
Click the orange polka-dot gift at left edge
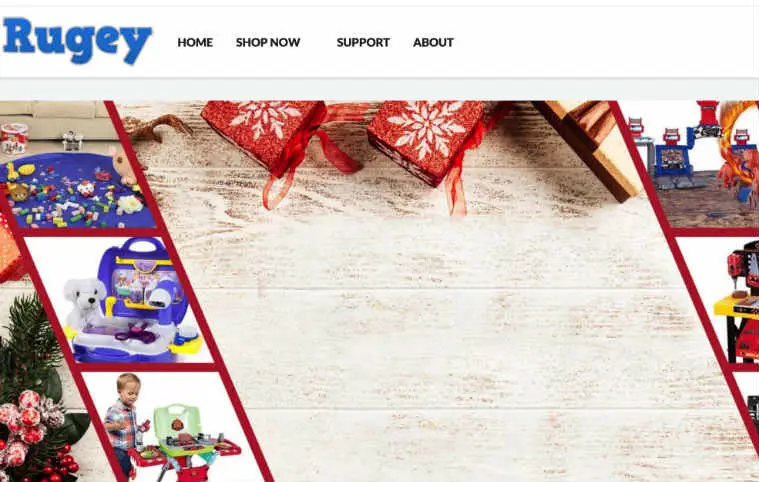(10, 252)
